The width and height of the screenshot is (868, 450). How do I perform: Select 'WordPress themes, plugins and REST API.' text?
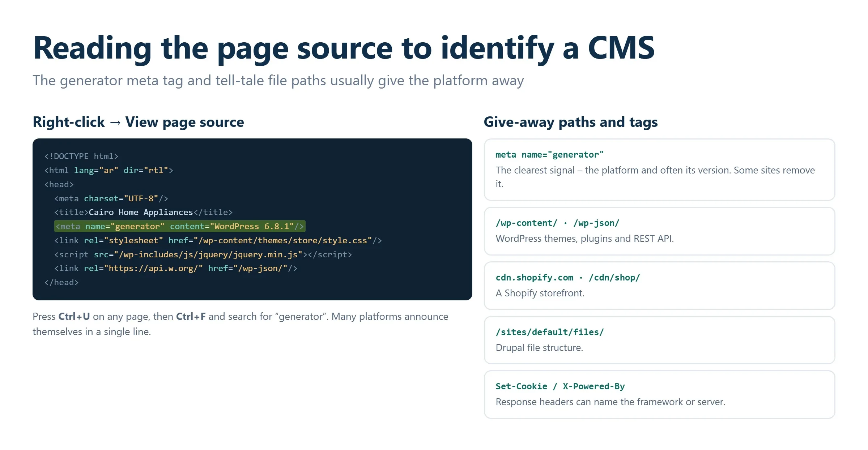(585, 239)
